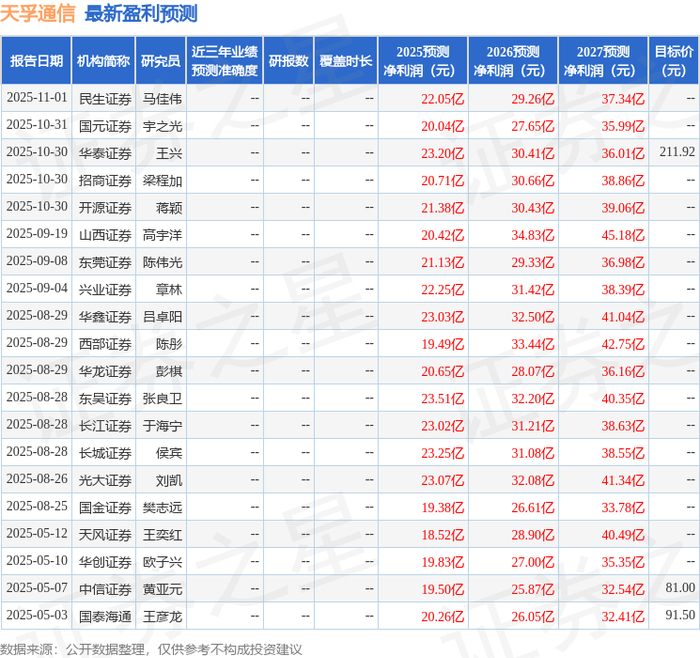Click the 研究员 column header

[x=160, y=61]
